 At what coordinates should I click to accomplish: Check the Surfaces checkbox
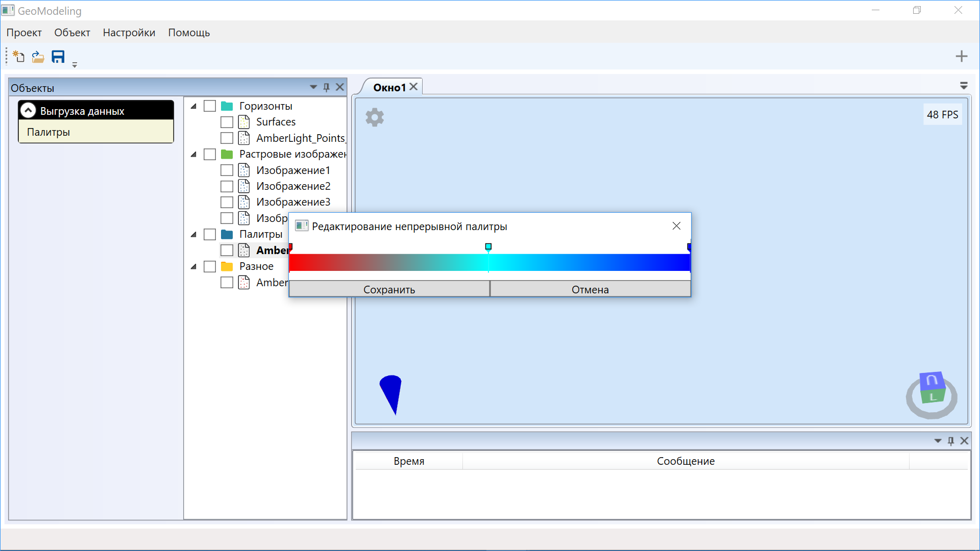tap(227, 122)
